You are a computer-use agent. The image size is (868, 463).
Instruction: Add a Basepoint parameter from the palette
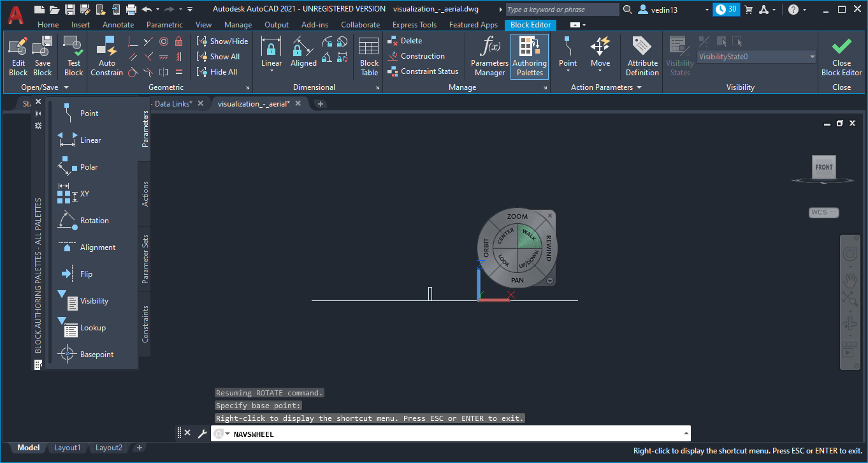click(85, 355)
